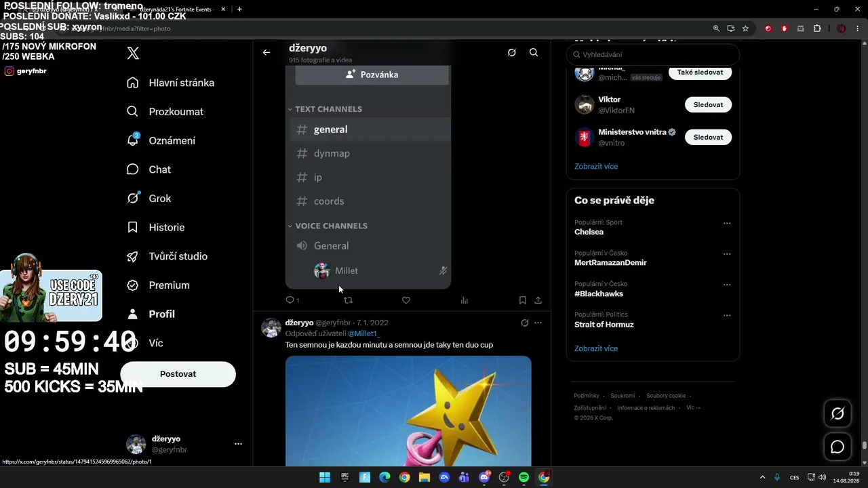The height and width of the screenshot is (488, 868).
Task: Open Ministerstvo vnitra profile avatar
Action: (585, 137)
